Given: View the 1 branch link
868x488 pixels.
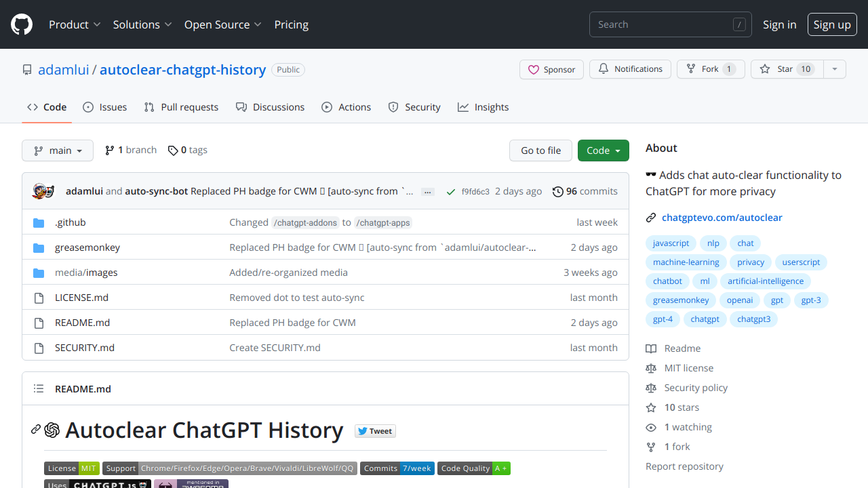Looking at the screenshot, I should click(x=131, y=150).
